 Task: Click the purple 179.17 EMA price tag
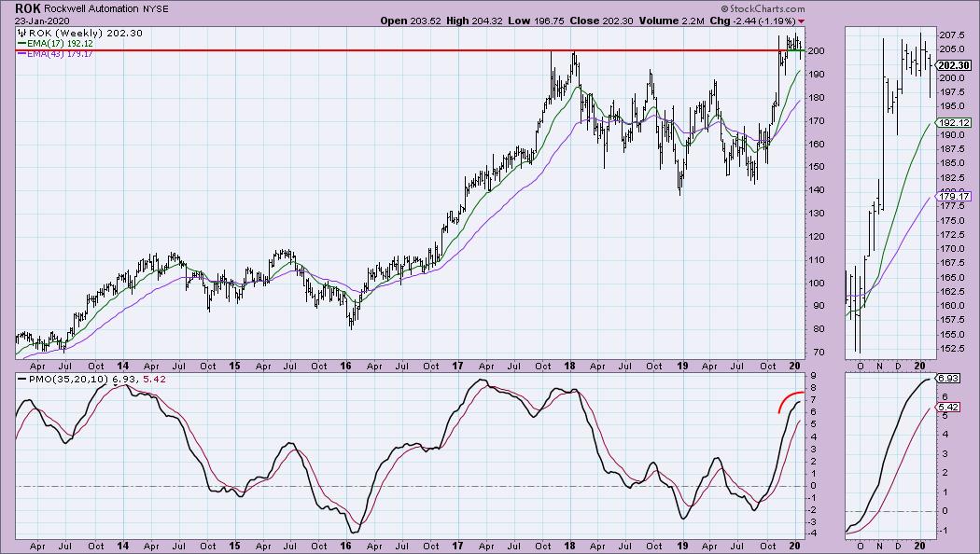coord(954,196)
